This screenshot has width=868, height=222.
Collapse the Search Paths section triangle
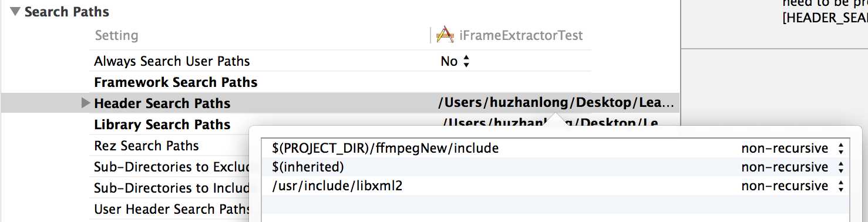(x=15, y=11)
